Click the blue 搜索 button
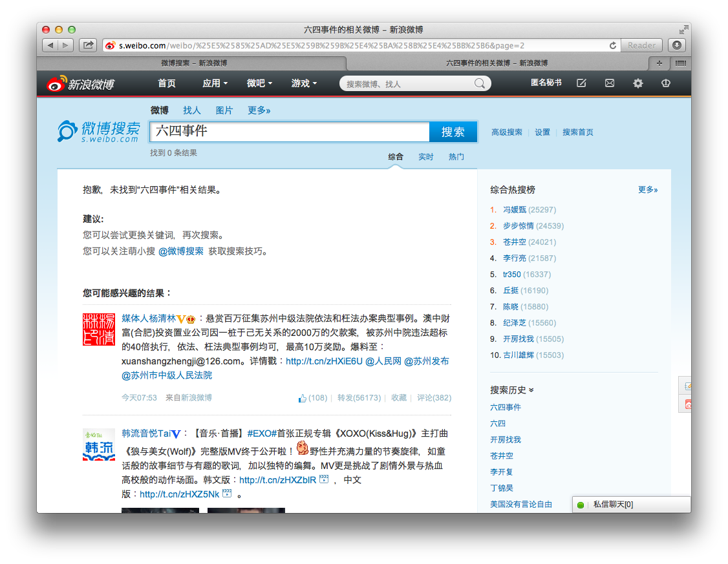Image resolution: width=728 pixels, height=564 pixels. 453,132
